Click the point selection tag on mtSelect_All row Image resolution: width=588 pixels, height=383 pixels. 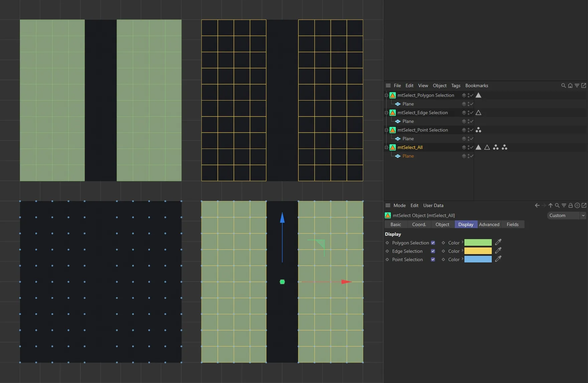pos(496,147)
